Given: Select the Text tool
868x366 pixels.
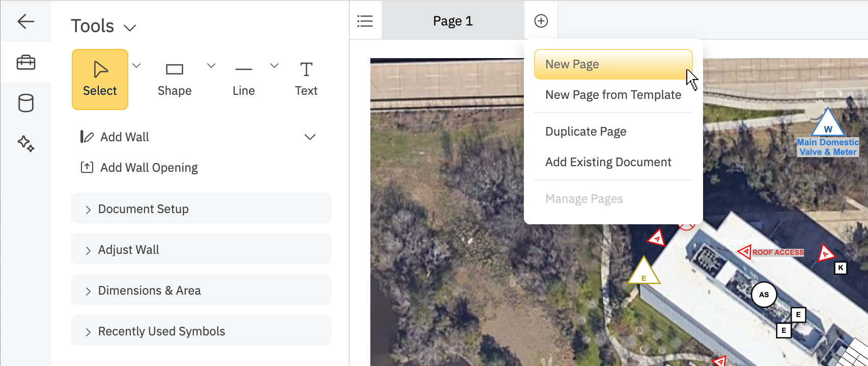Looking at the screenshot, I should [306, 80].
